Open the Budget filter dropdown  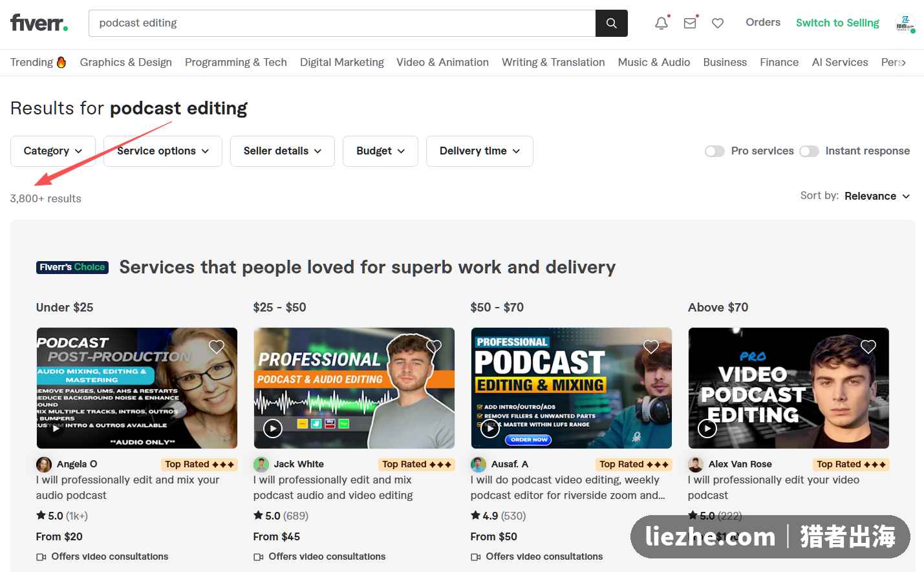click(x=380, y=151)
